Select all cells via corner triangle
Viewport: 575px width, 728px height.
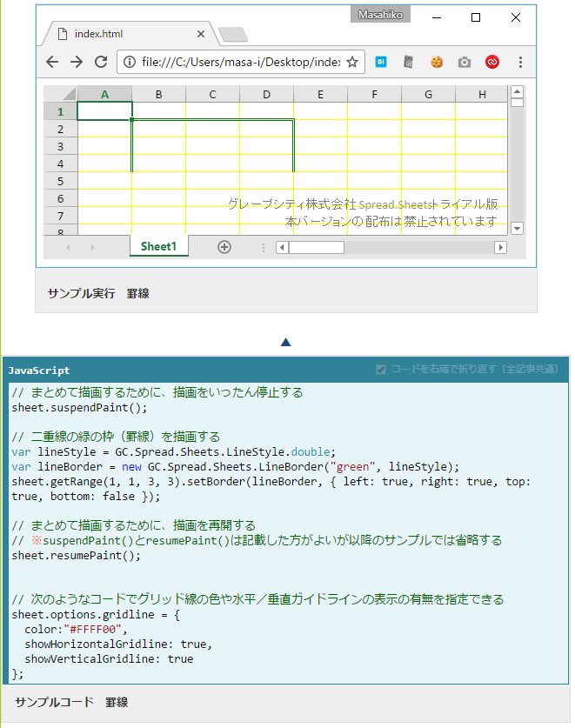coord(61,94)
